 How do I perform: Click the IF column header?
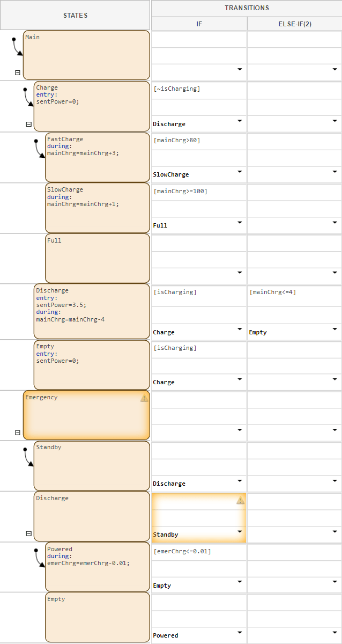199,24
